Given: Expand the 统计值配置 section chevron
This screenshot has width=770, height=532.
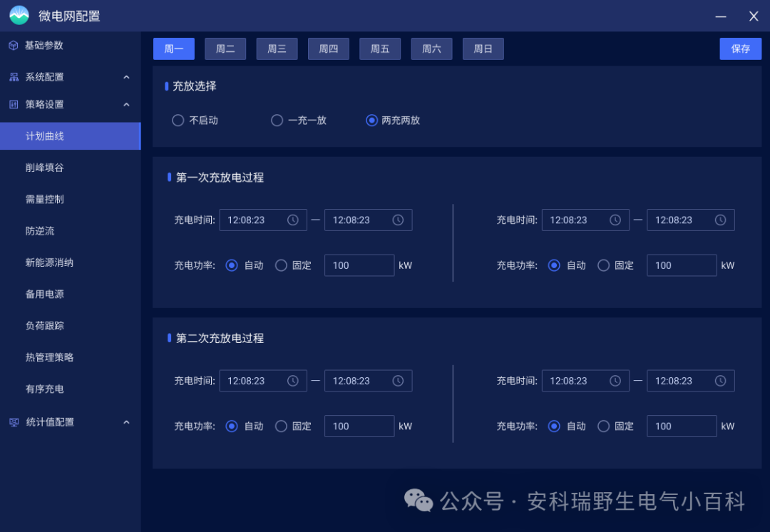Looking at the screenshot, I should click(126, 421).
